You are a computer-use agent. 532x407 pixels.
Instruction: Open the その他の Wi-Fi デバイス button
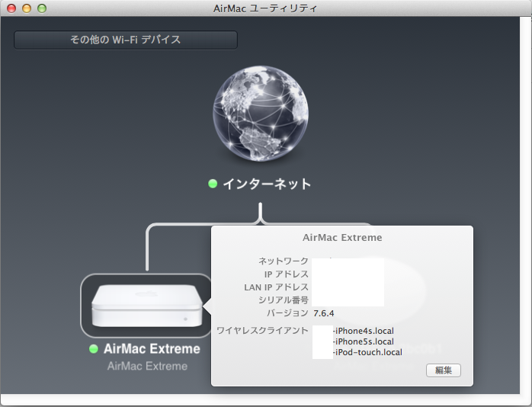click(x=126, y=40)
